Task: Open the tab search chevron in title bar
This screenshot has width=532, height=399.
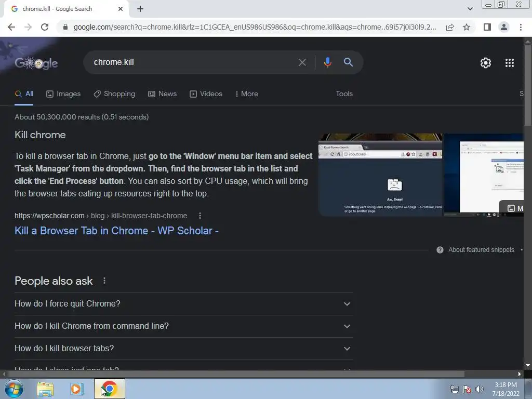Action: click(470, 9)
